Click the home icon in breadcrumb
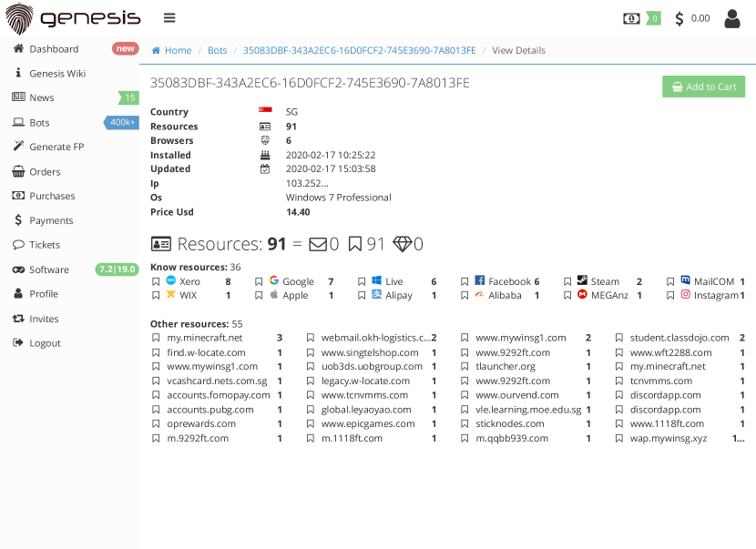 tap(156, 50)
